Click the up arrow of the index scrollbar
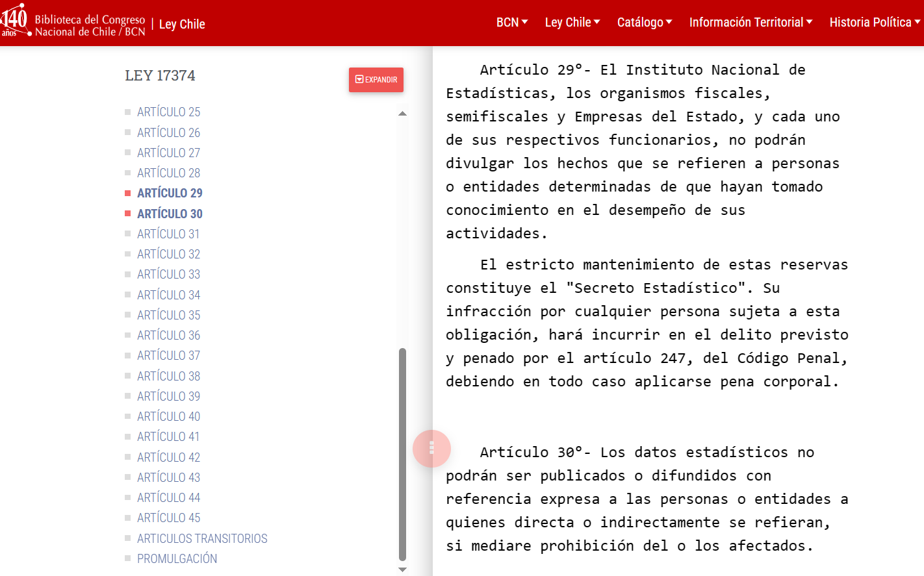The height and width of the screenshot is (576, 924). (x=402, y=114)
